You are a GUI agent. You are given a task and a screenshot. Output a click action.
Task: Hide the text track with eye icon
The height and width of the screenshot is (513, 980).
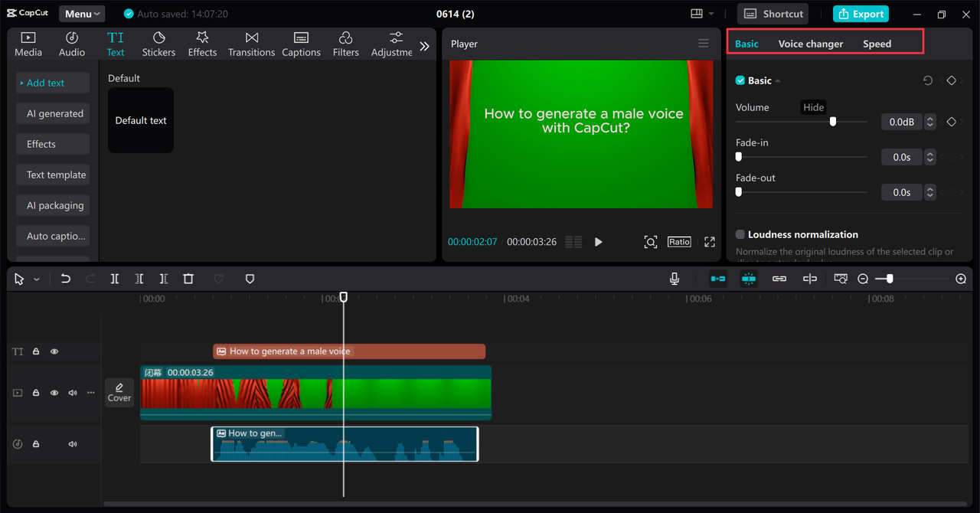pos(54,351)
